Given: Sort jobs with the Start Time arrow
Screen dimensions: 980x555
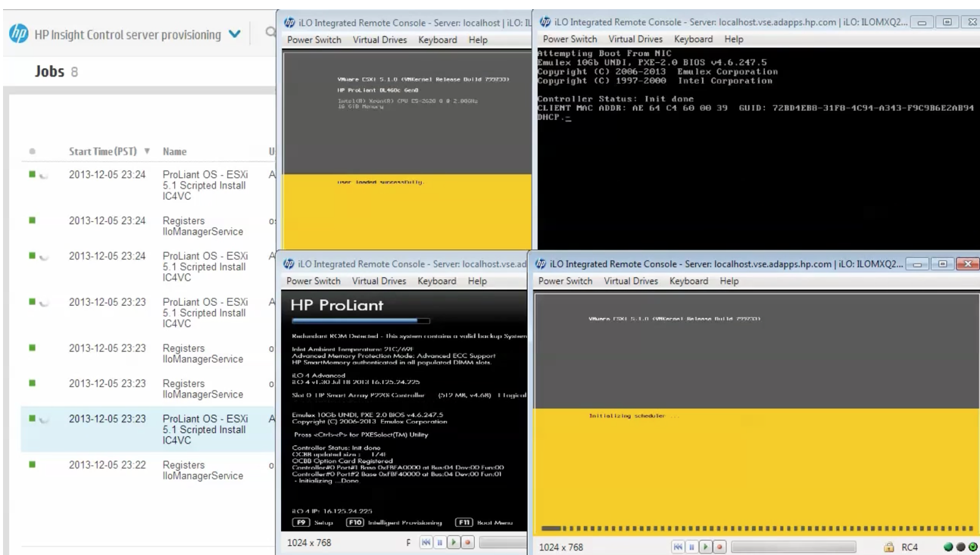Looking at the screenshot, I should tap(147, 151).
